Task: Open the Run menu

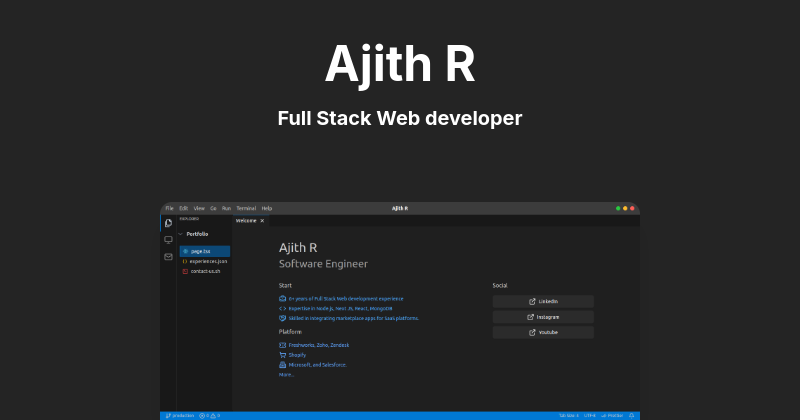Action: point(226,208)
